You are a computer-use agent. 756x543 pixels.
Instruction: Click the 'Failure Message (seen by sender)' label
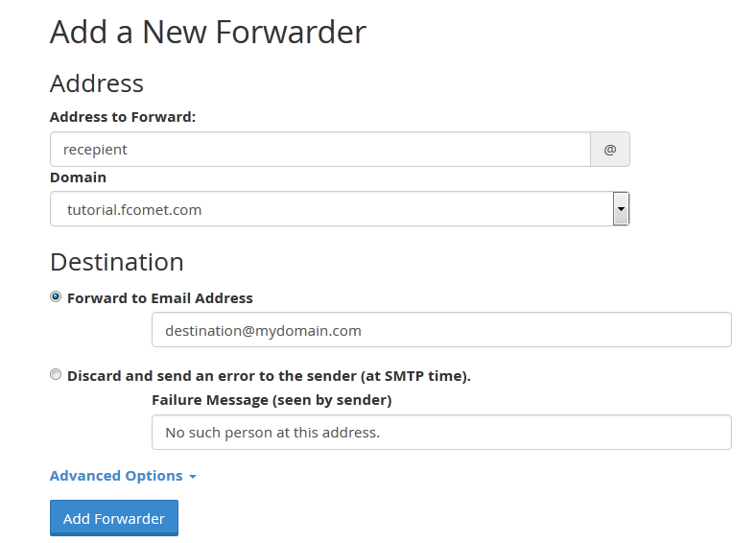[272, 399]
